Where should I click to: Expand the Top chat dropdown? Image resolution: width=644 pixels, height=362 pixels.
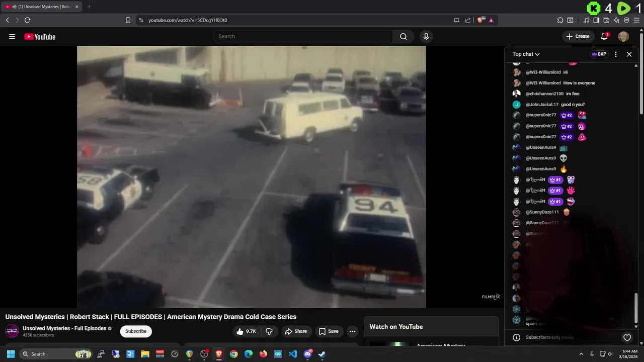[x=526, y=54]
